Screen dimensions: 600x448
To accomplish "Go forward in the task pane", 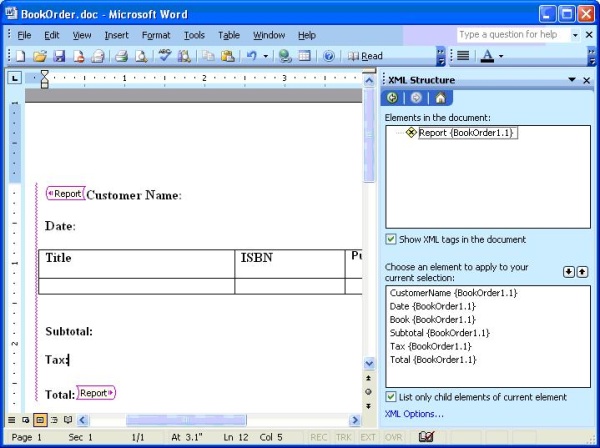I will [x=416, y=98].
